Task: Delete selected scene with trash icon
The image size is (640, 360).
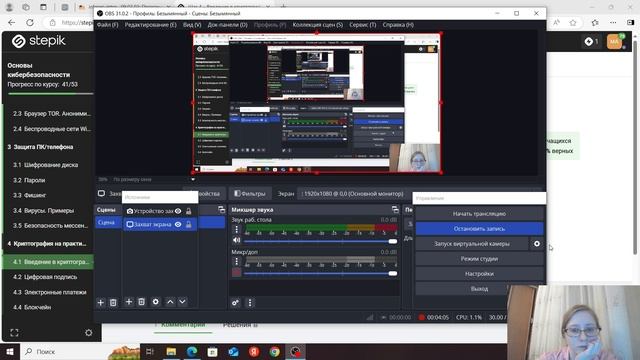Action: point(113,302)
